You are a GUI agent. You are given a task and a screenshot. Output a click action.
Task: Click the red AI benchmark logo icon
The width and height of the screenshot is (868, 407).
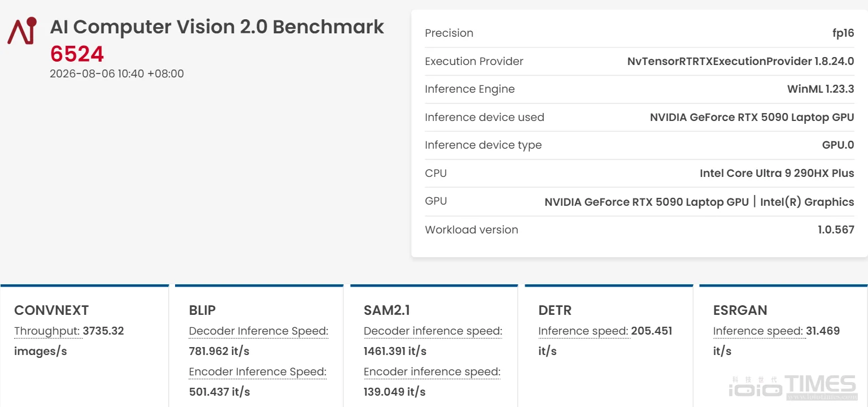pyautogui.click(x=22, y=31)
